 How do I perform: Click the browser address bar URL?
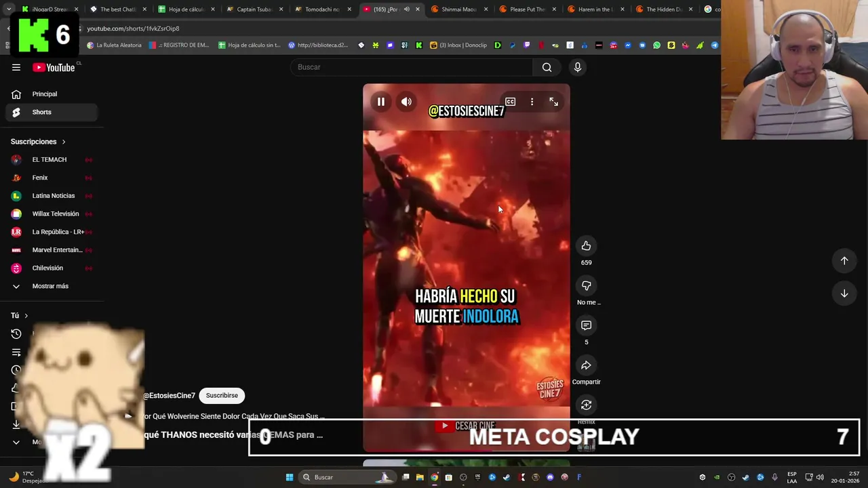[x=133, y=28]
